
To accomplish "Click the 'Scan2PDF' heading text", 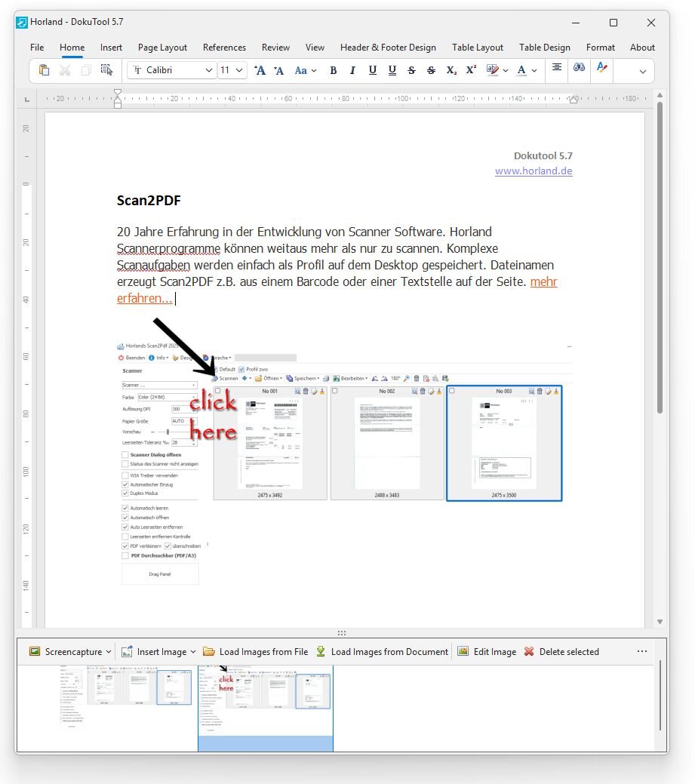I will pos(149,201).
